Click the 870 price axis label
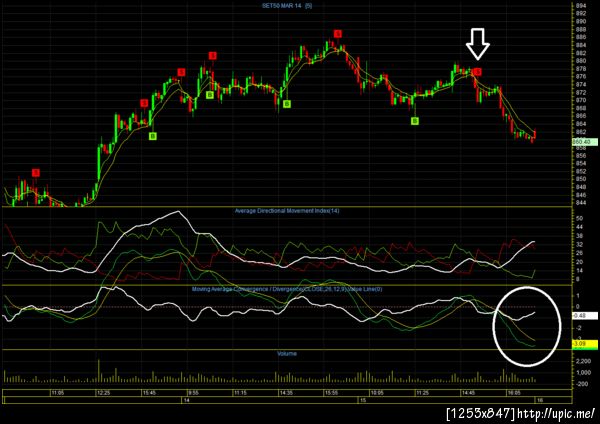The image size is (600, 424). (580, 100)
